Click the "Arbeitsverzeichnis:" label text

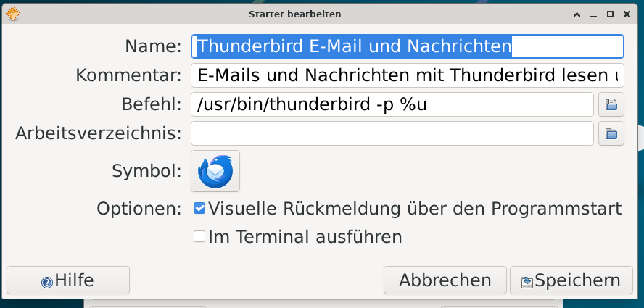coord(98,133)
